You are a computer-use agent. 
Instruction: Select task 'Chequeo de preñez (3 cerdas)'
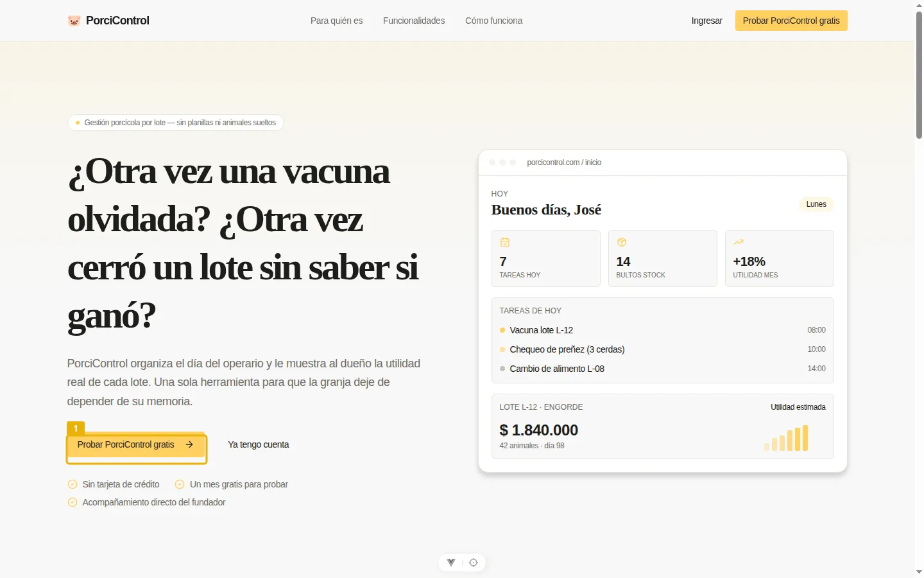[567, 349]
